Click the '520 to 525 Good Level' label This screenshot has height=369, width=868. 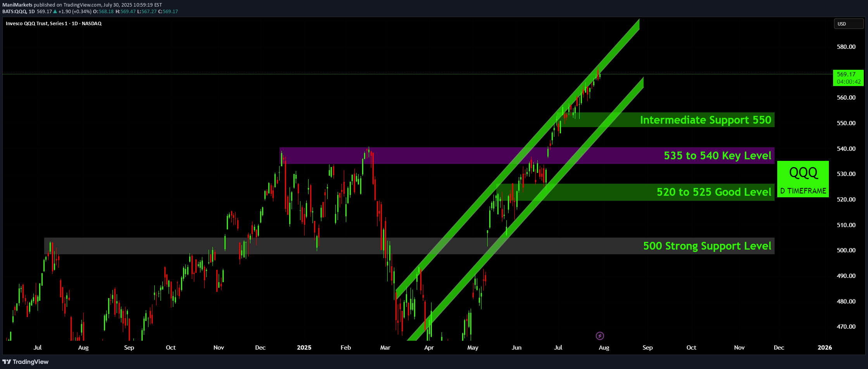click(714, 192)
